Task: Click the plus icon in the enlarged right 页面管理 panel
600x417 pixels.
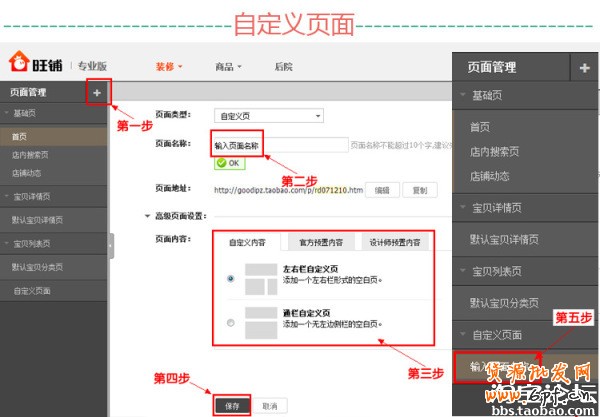Action: tap(584, 67)
